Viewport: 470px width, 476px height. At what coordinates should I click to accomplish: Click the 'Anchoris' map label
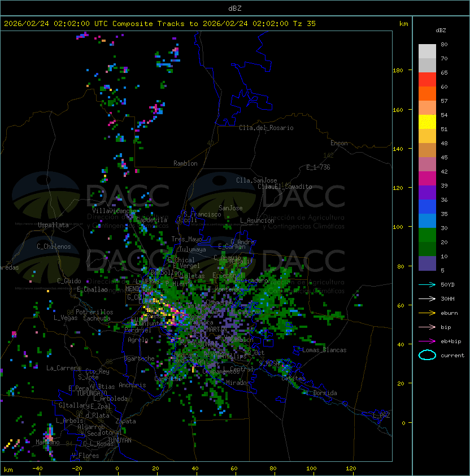pos(132,385)
